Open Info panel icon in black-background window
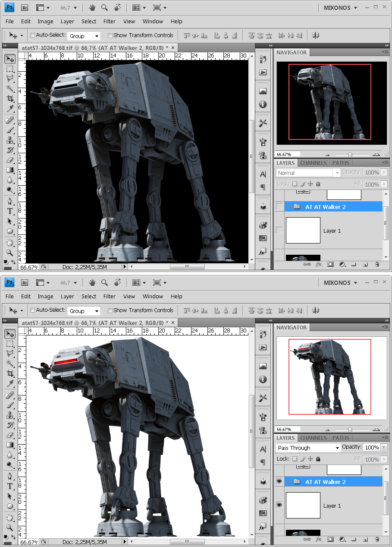 click(263, 104)
